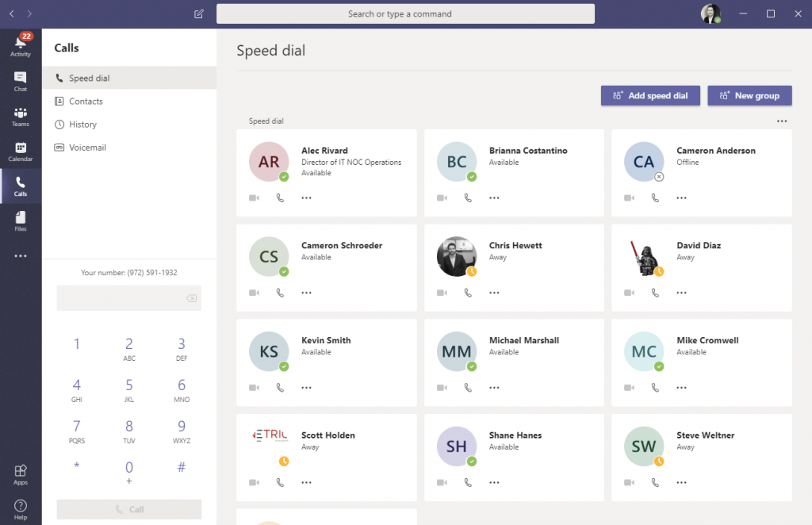The height and width of the screenshot is (525, 812).
Task: Open the Calendar
Action: [20, 151]
